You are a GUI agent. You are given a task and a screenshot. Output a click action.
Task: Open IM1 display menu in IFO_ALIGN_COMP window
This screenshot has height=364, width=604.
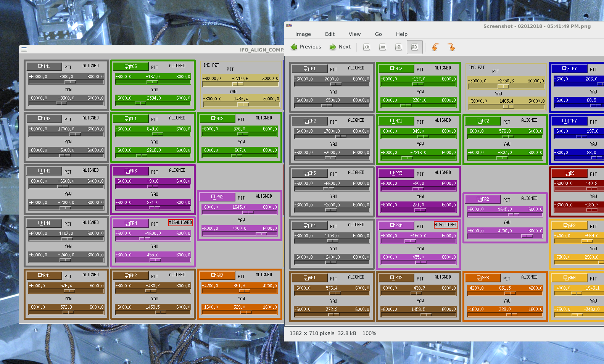pyautogui.click(x=44, y=66)
